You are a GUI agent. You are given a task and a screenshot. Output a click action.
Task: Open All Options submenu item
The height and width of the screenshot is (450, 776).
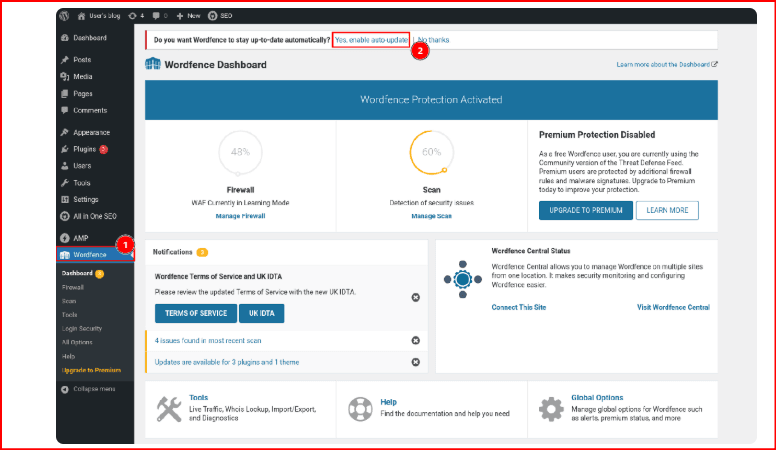pos(77,342)
